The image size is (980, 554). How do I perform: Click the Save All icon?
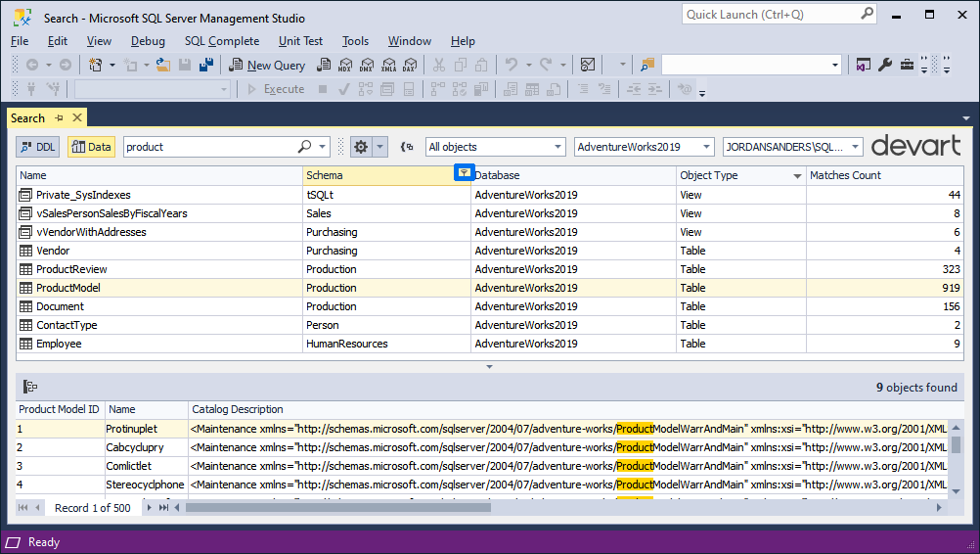pos(206,65)
